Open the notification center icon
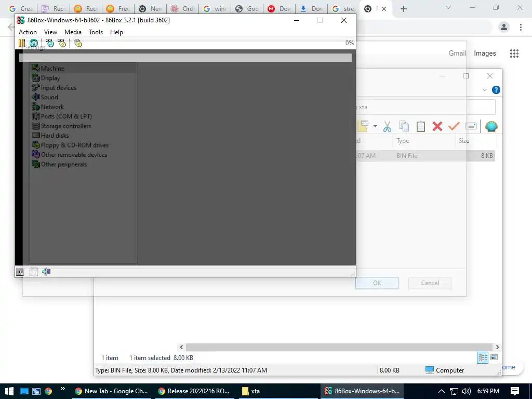The image size is (532, 399). click(x=515, y=391)
